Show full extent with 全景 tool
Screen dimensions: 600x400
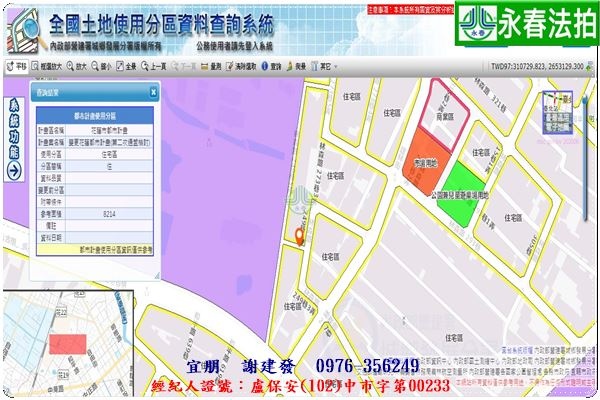126,67
